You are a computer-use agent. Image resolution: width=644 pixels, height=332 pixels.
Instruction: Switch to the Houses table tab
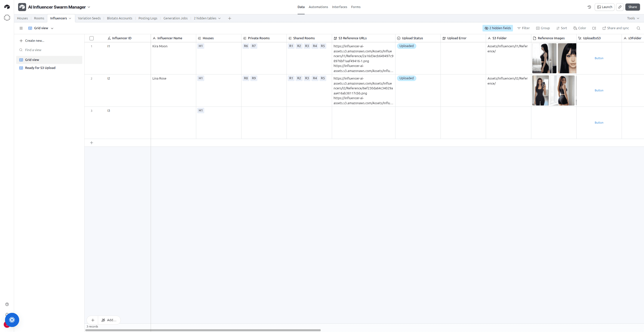coord(22,18)
